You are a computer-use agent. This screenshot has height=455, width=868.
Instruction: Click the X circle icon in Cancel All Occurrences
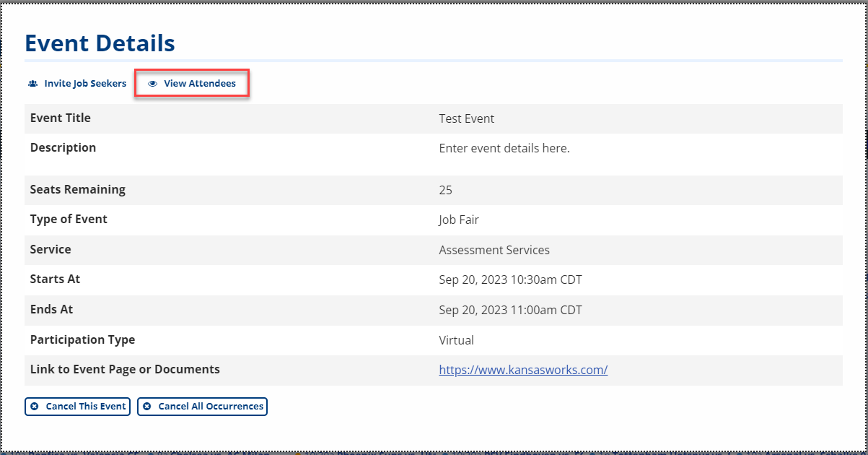pyautogui.click(x=147, y=407)
